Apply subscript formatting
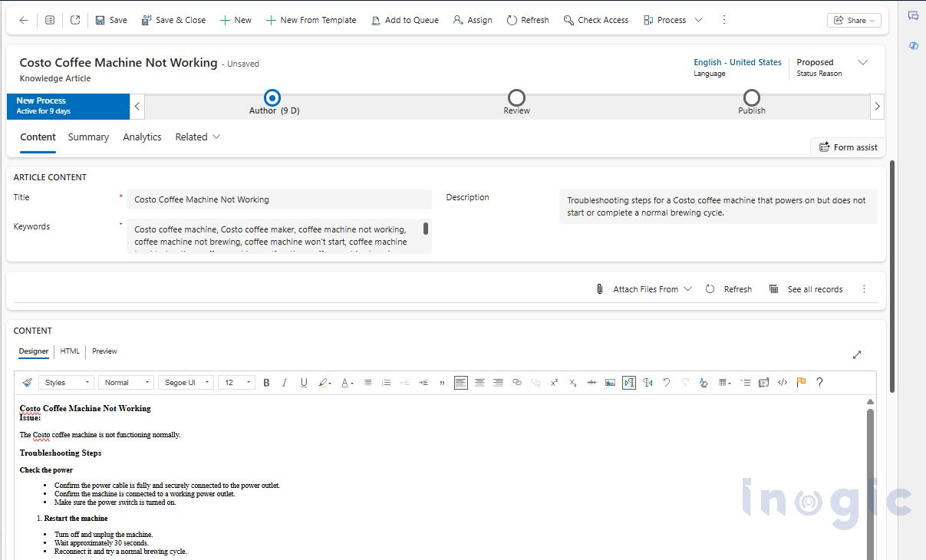 coord(573,382)
